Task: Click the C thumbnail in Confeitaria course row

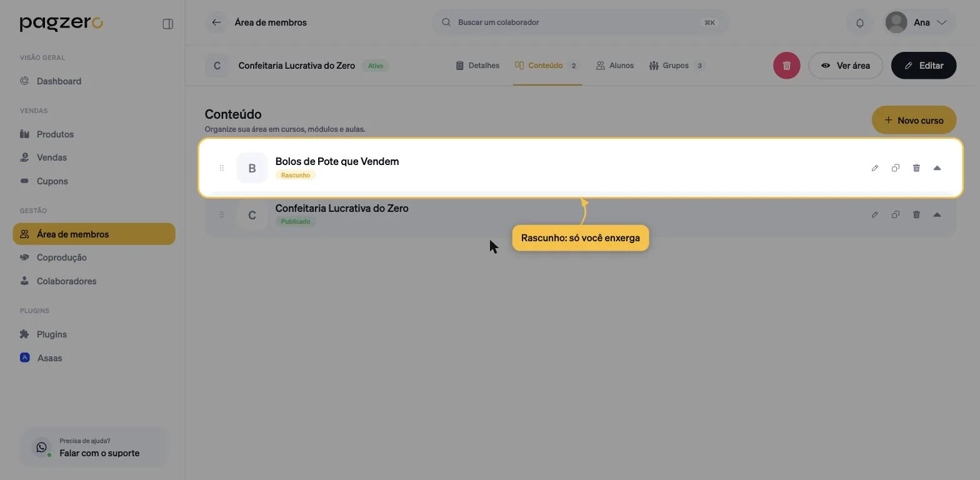Action: tap(252, 215)
